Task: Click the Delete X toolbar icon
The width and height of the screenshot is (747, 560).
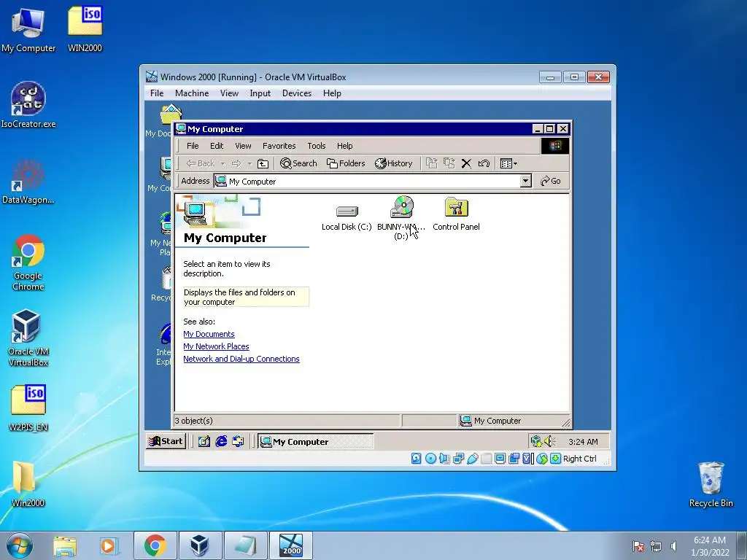Action: (x=466, y=164)
